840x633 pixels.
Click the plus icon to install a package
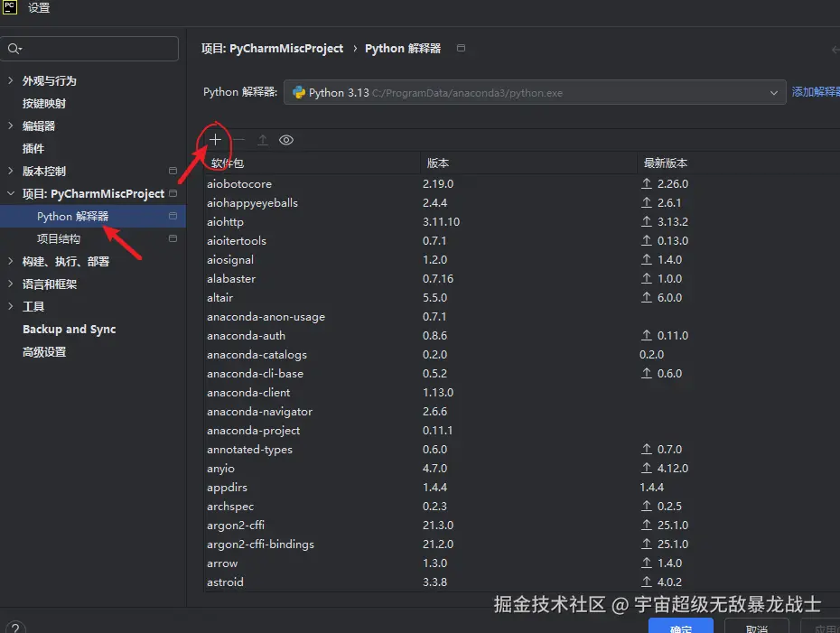click(x=215, y=140)
